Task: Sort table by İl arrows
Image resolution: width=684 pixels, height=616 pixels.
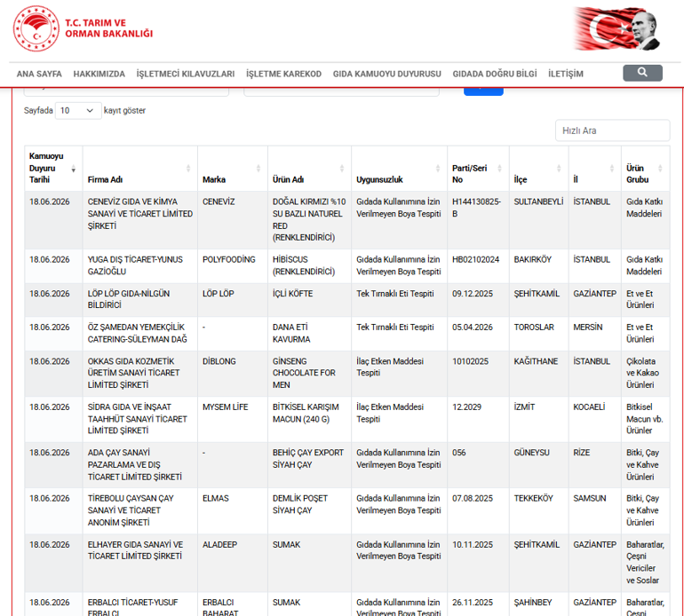Action: point(612,169)
